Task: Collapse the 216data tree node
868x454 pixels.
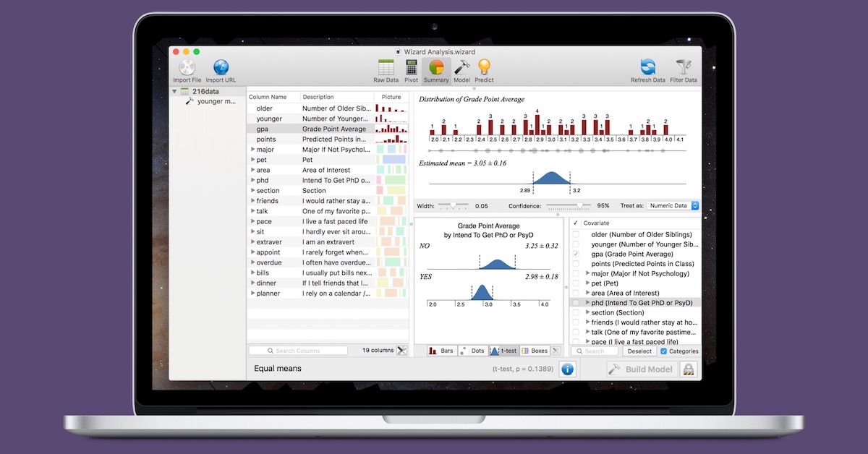Action: [x=174, y=92]
